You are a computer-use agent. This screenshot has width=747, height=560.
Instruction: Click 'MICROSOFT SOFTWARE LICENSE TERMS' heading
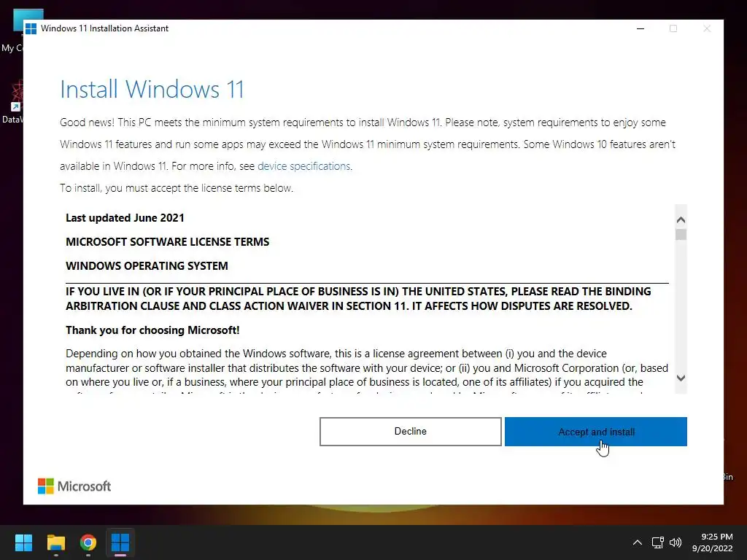[167, 242]
